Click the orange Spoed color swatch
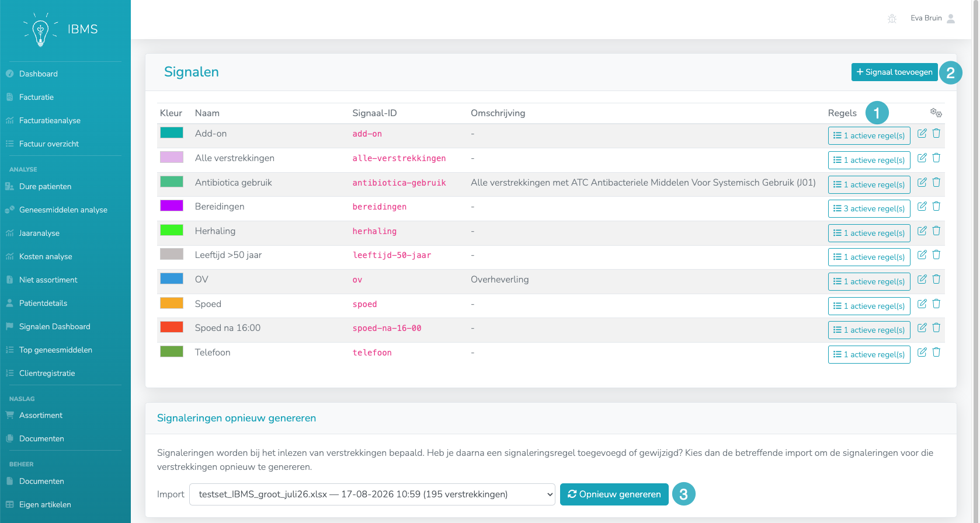Image resolution: width=980 pixels, height=523 pixels. (172, 303)
